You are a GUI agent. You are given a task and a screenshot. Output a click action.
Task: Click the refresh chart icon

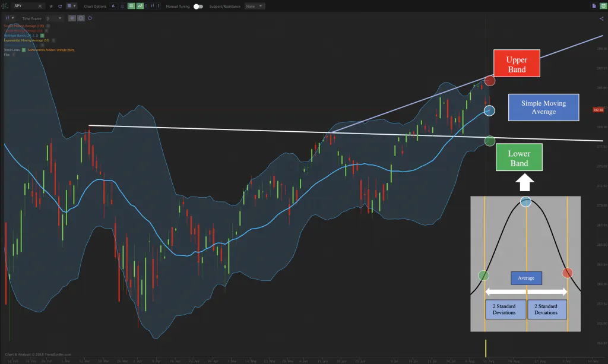point(60,6)
